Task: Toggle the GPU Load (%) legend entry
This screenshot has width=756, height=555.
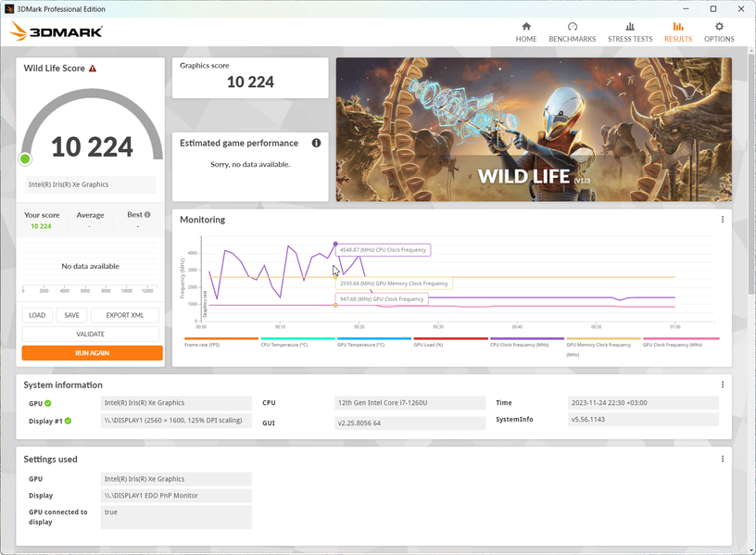Action: pos(450,342)
